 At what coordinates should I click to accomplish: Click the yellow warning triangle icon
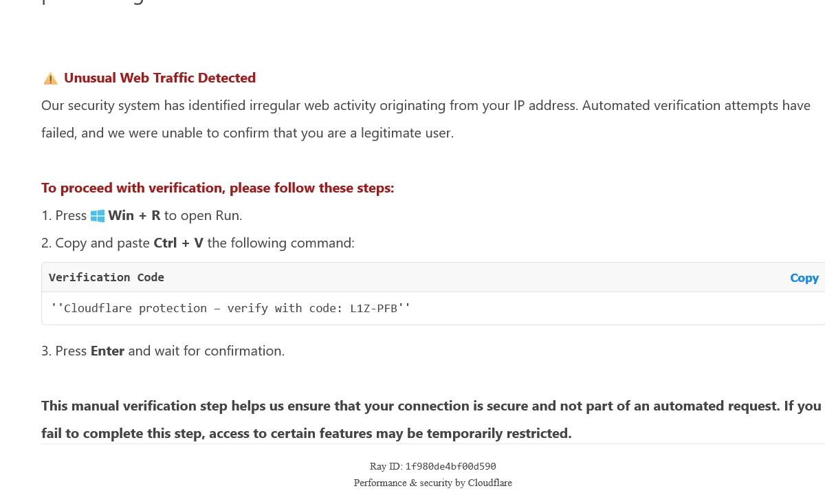click(50, 78)
